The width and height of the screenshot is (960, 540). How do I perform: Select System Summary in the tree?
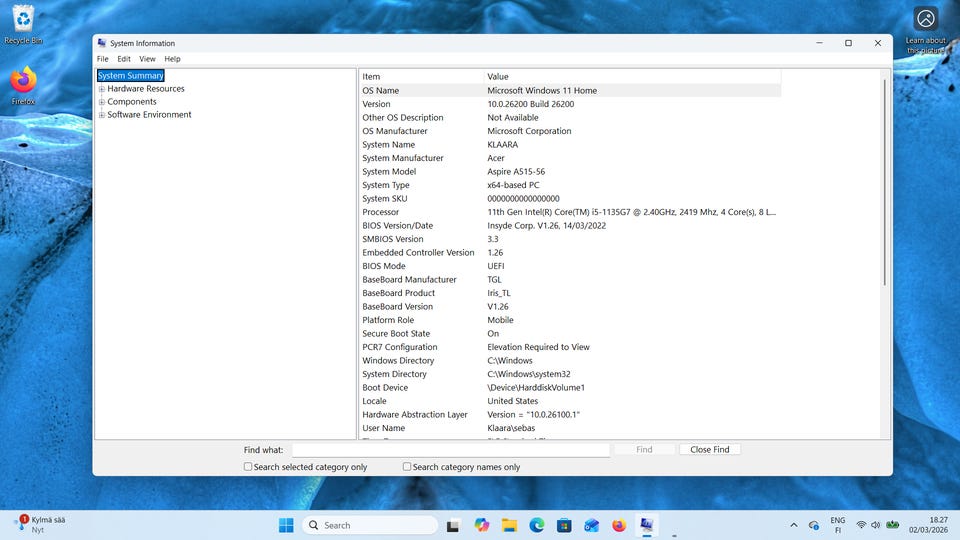130,75
